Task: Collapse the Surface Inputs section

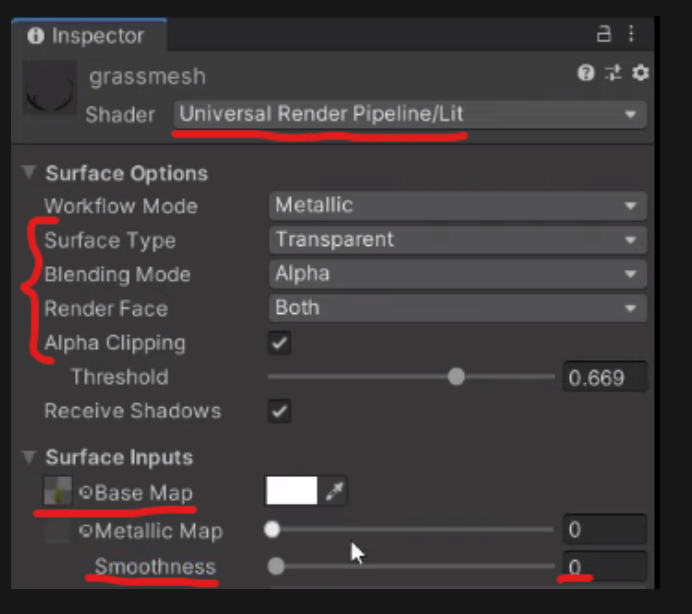Action: coord(29,456)
